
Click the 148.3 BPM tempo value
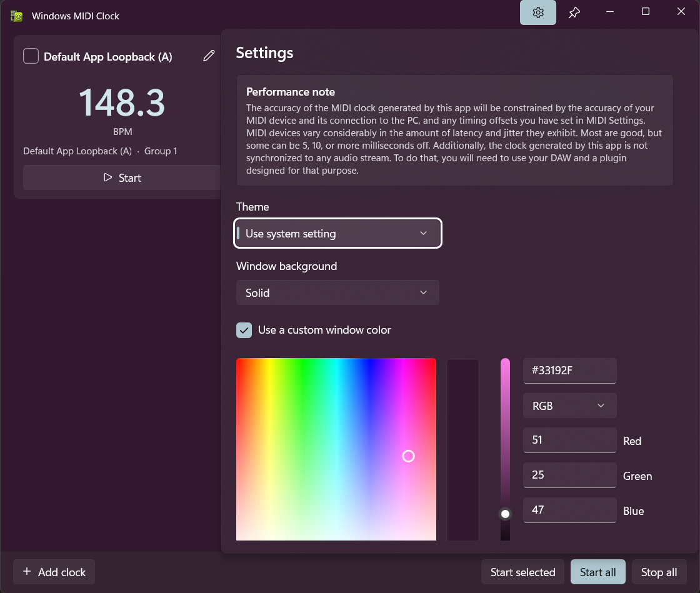[122, 102]
